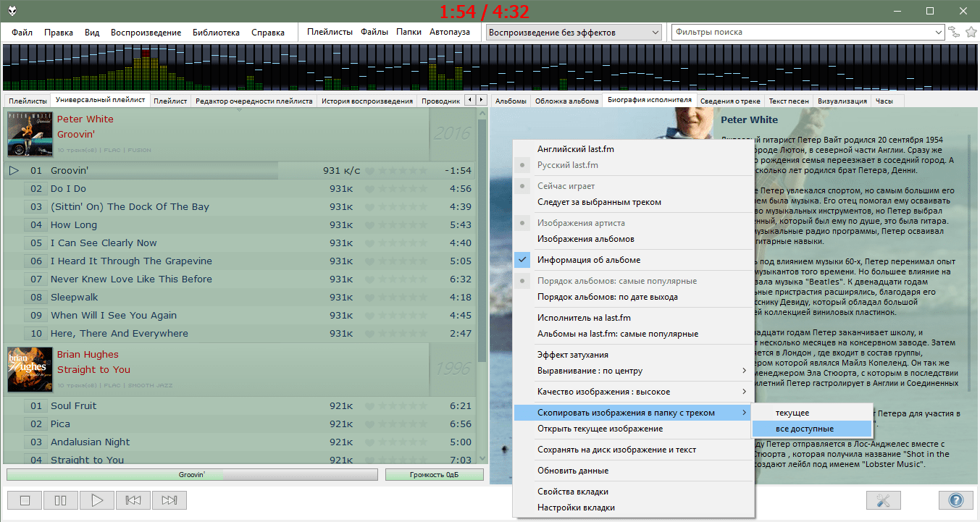This screenshot has width=980, height=522.
Task: Open settings via wrench tools icon
Action: click(x=884, y=500)
